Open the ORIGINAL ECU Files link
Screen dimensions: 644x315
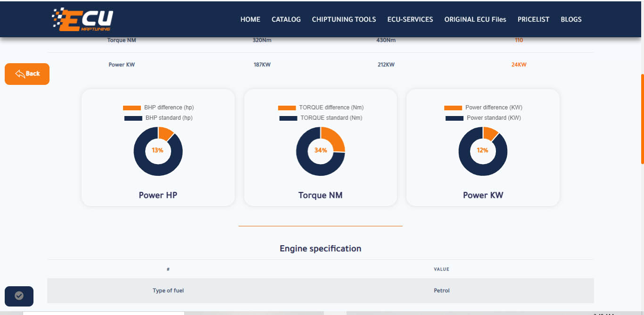pos(475,19)
